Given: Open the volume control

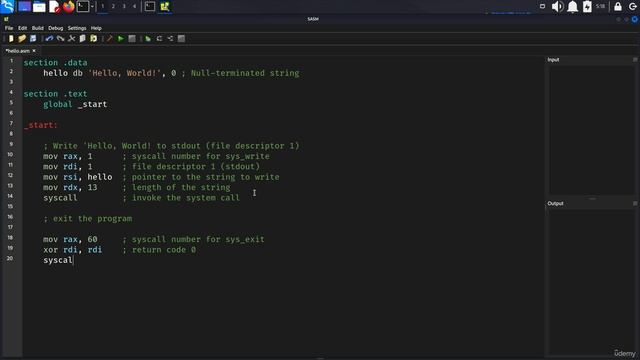Looking at the screenshot, I should point(557,6).
